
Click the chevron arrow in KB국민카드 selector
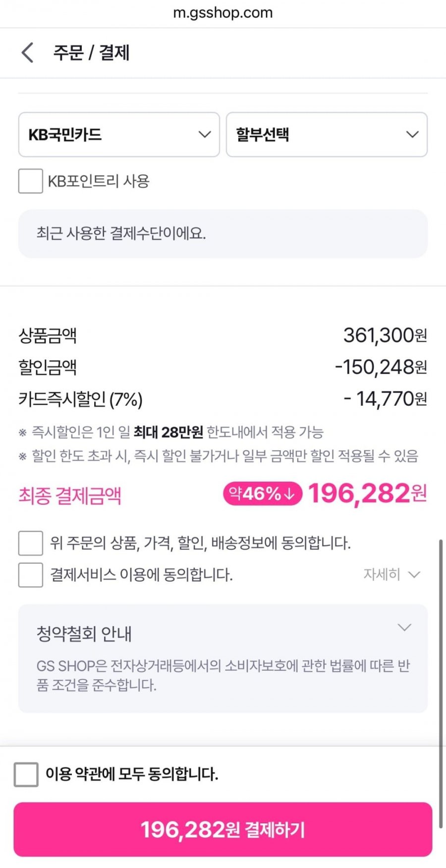click(x=205, y=135)
